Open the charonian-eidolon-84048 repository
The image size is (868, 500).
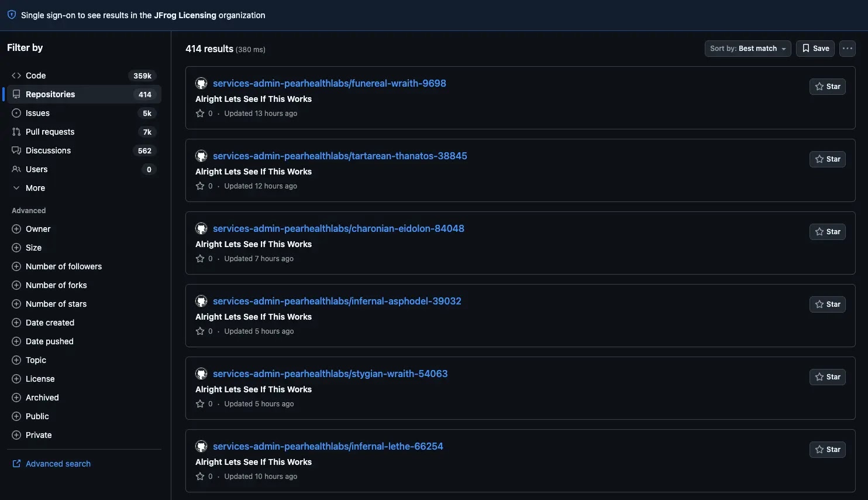point(339,228)
